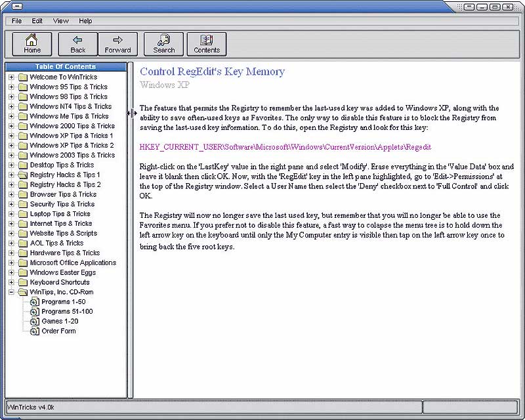Select the Keyboard Shortcuts label
This screenshot has height=420, width=525.
coord(60,282)
